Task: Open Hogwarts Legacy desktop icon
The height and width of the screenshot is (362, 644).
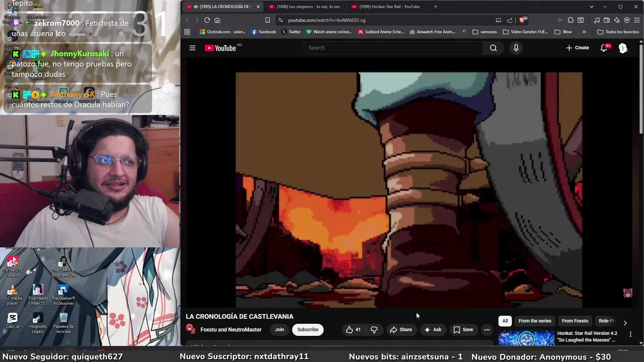Action: 38,323
